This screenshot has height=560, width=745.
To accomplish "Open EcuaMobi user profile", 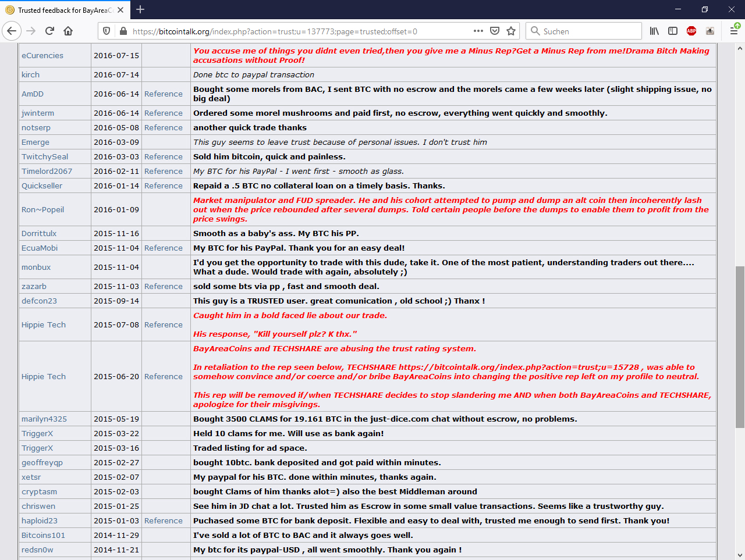I will (40, 248).
